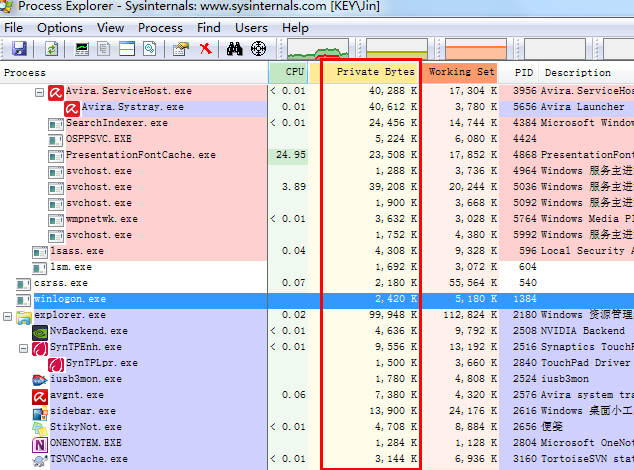The width and height of the screenshot is (634, 470).
Task: Click the crosshair Find Window target icon
Action: (258, 49)
